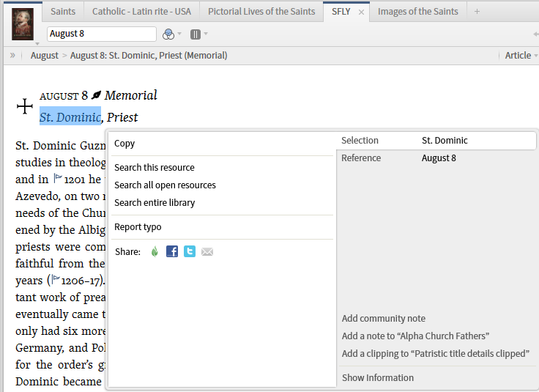Expand the navigation panel double chevron

tap(12, 55)
